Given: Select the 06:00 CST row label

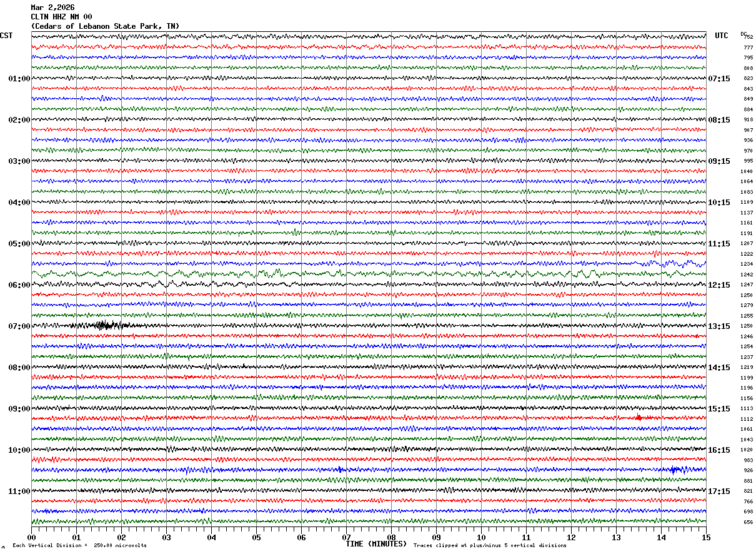Looking at the screenshot, I should click(19, 285).
